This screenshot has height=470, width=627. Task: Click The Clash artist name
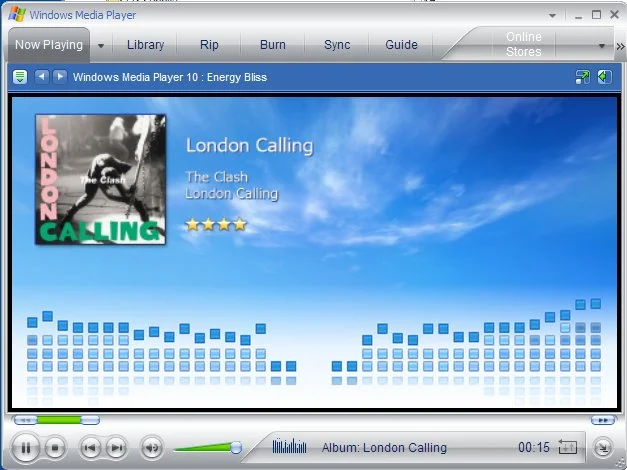[217, 177]
